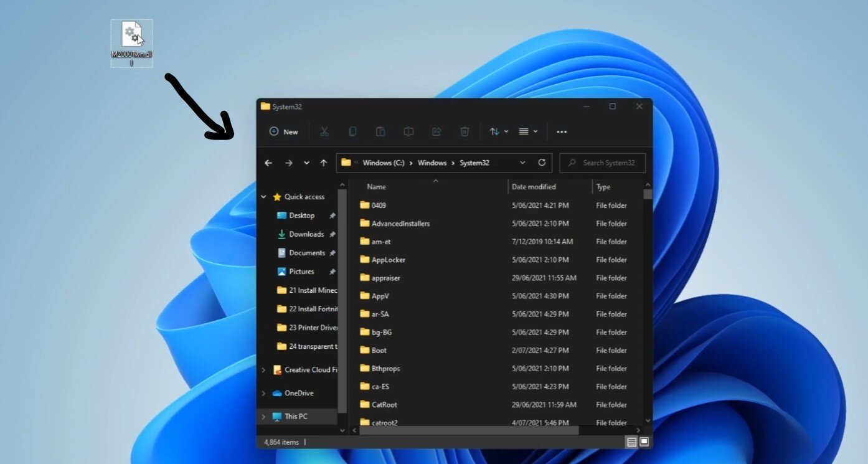This screenshot has width=868, height=464.
Task: Open the Recent locations chevron
Action: [x=306, y=163]
